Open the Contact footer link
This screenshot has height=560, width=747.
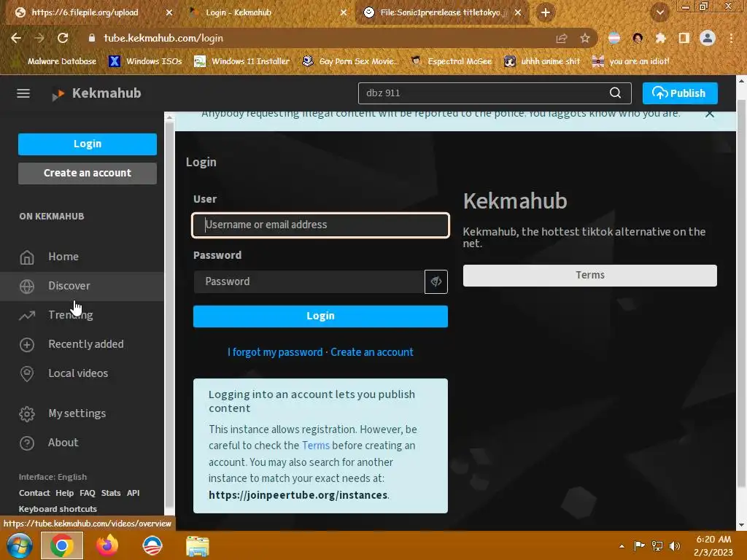34,494
